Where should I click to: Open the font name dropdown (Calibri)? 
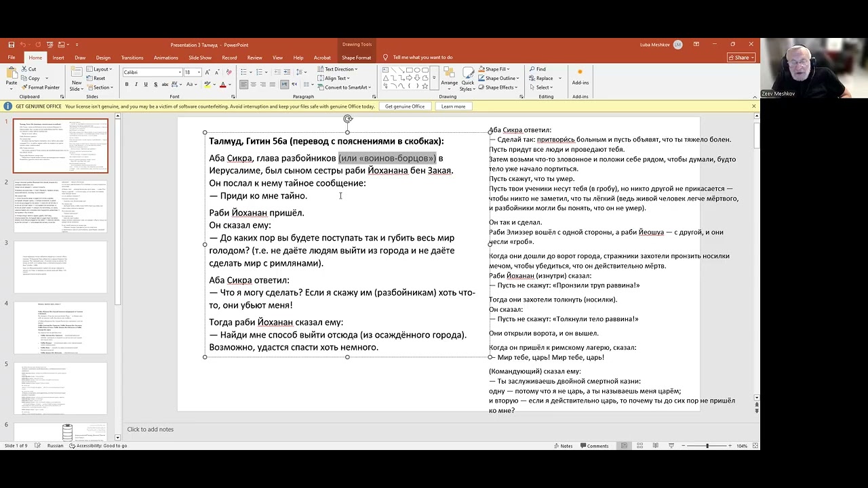180,72
